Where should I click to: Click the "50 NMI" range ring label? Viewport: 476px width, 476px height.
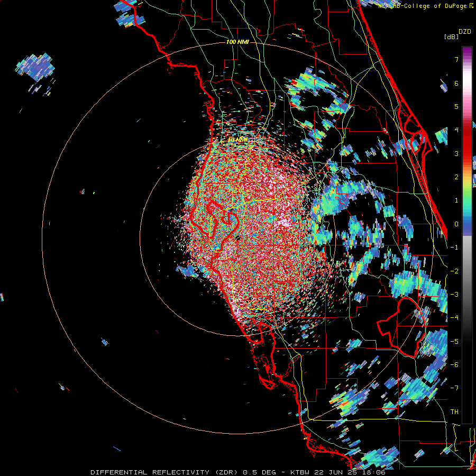pyautogui.click(x=237, y=140)
